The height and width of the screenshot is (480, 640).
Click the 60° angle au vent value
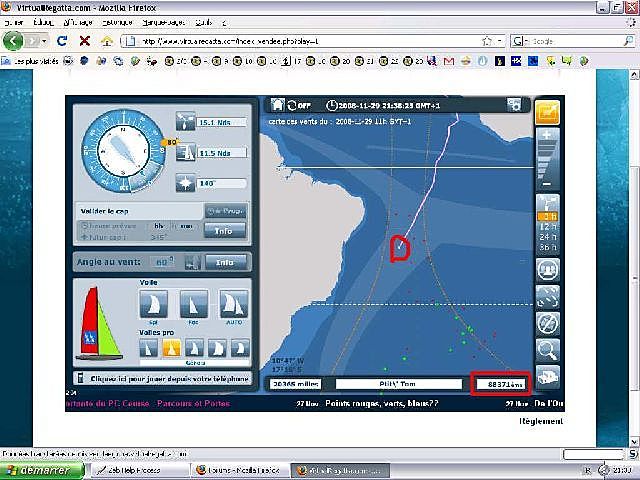click(162, 262)
